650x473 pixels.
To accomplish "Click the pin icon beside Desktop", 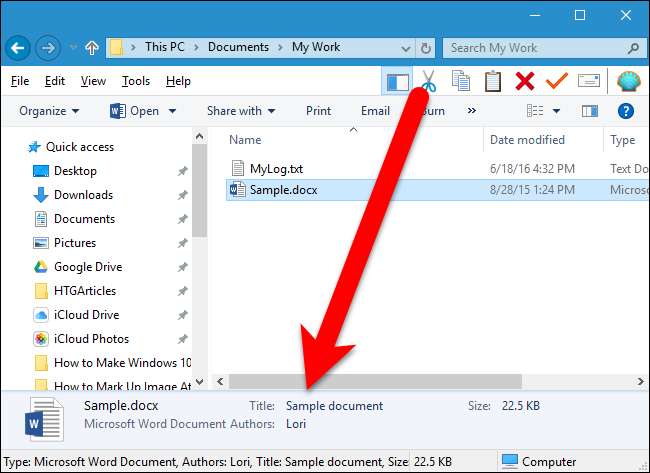I will 182,171.
